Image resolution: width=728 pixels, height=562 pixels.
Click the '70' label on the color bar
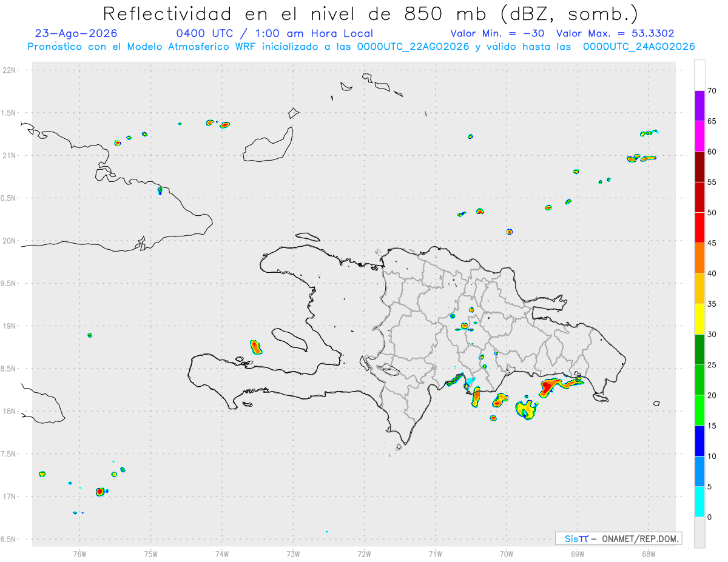[x=712, y=91]
